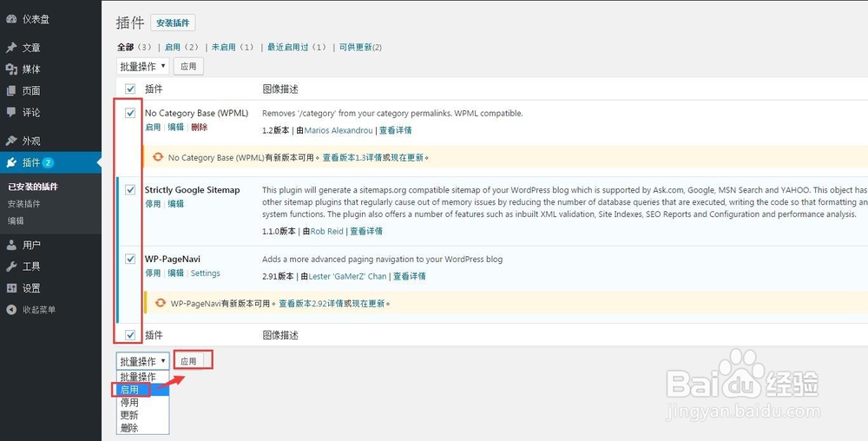
Task: Open Rob Reid author link
Action: point(326,231)
